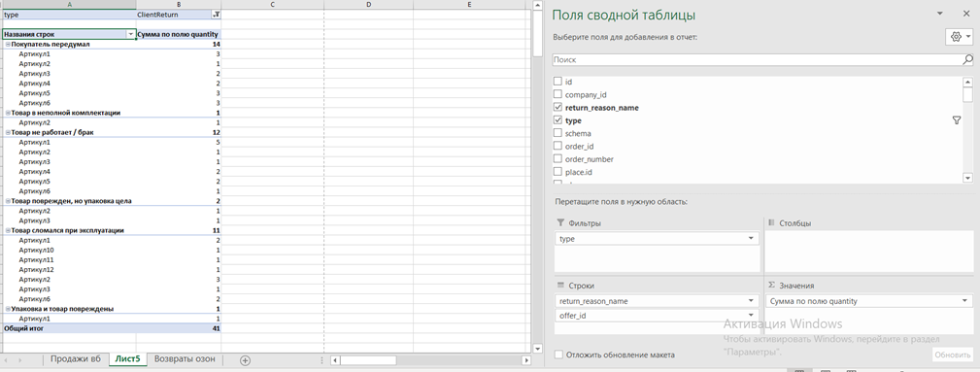Viewport: 980px width, 372px height.
Task: Select the 'type' filter label cell A1
Action: (69, 14)
